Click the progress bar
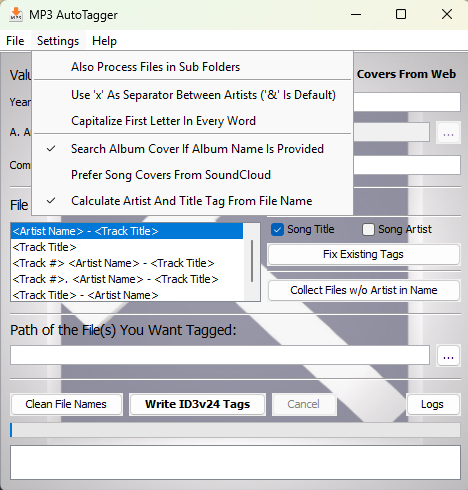This screenshot has width=468, height=490. (235, 430)
